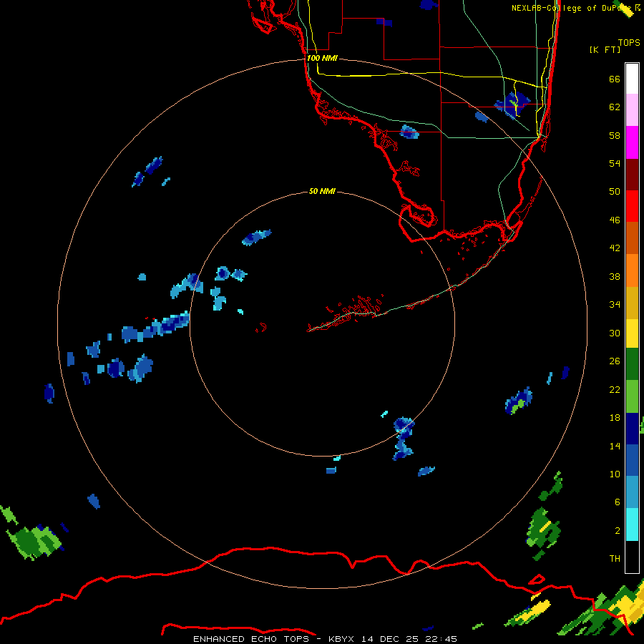The width and height of the screenshot is (644, 644).
Task: Click the magenta legend swatch
Action: [632, 142]
